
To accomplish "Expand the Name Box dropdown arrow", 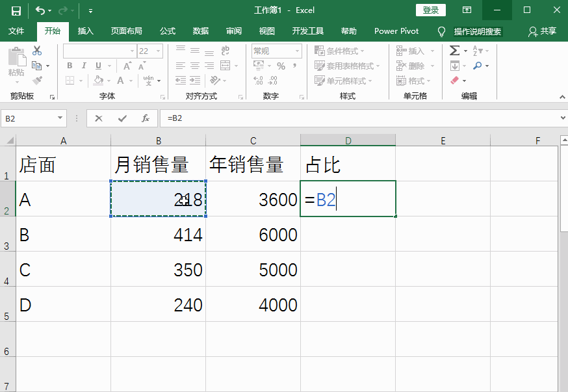I will [60, 118].
